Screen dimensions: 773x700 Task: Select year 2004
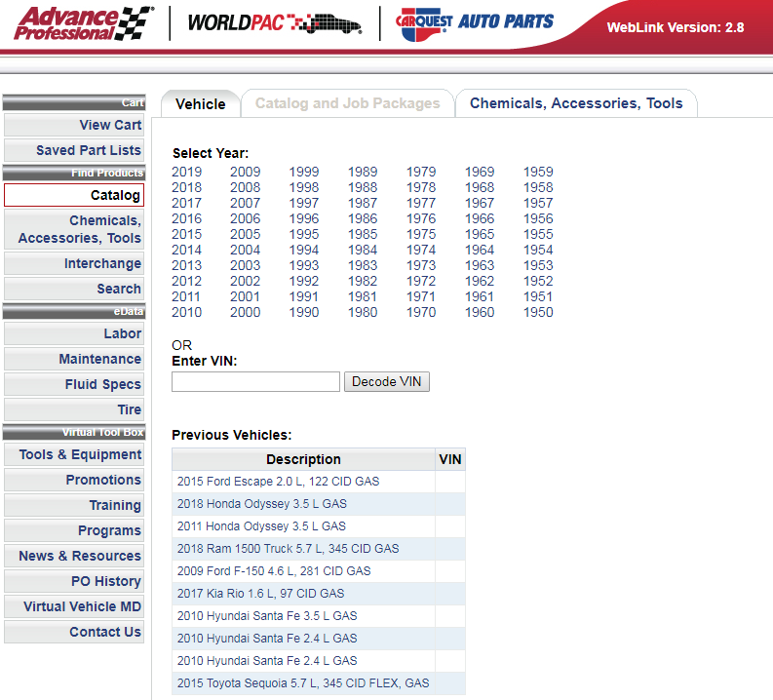[x=245, y=250]
